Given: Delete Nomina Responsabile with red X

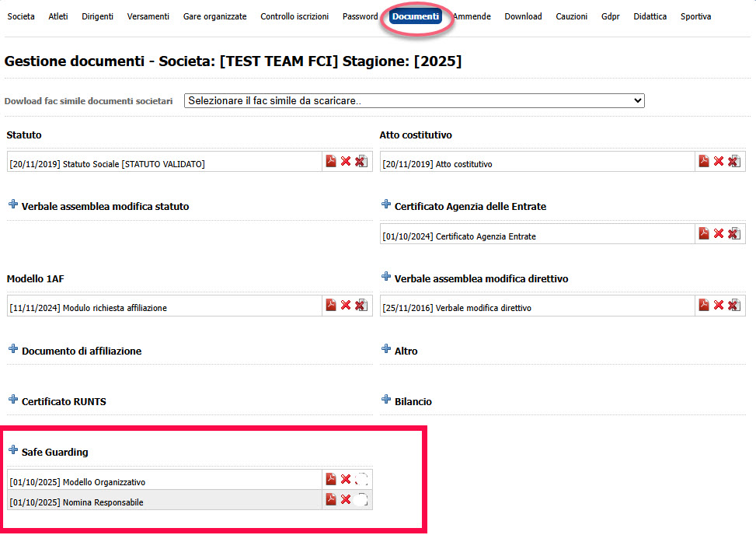Looking at the screenshot, I should [x=346, y=499].
